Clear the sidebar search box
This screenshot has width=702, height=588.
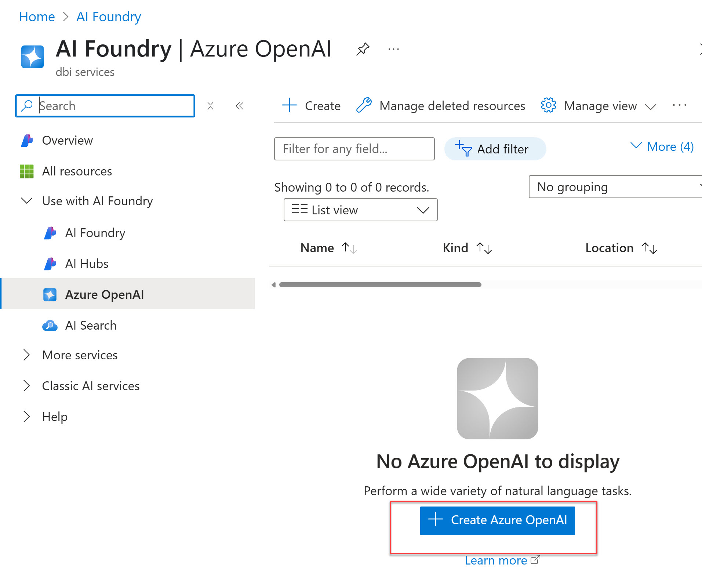[x=210, y=106]
